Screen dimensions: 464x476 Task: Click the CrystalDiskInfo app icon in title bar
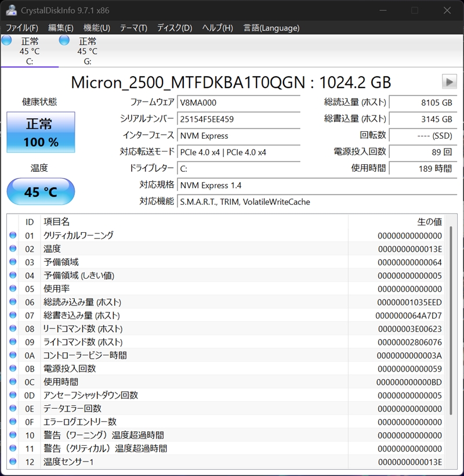point(11,10)
